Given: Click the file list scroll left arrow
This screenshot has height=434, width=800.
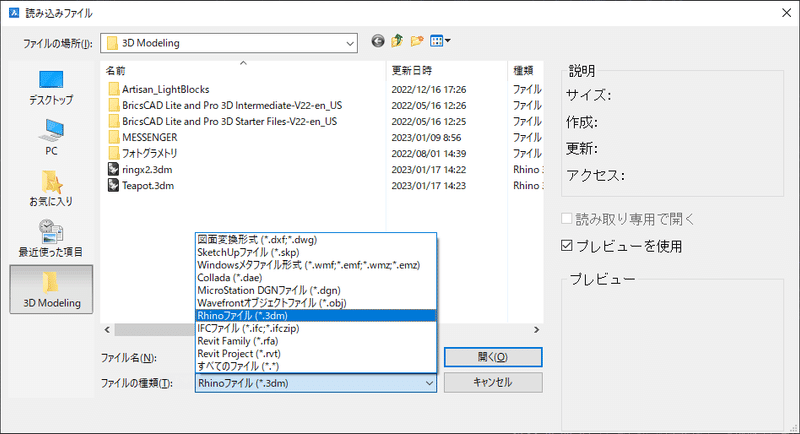Looking at the screenshot, I should (x=107, y=330).
